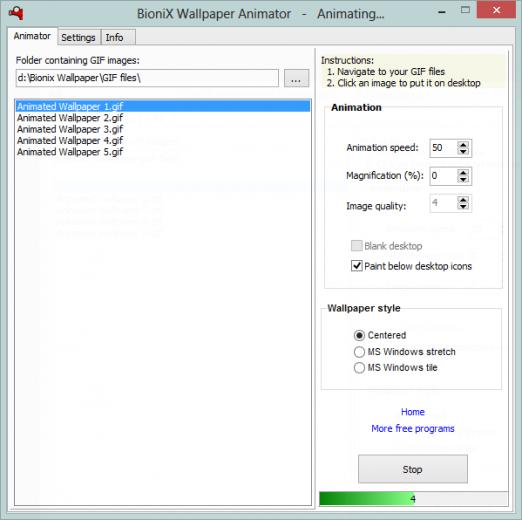
Task: Follow the More free programs link
Action: (413, 429)
